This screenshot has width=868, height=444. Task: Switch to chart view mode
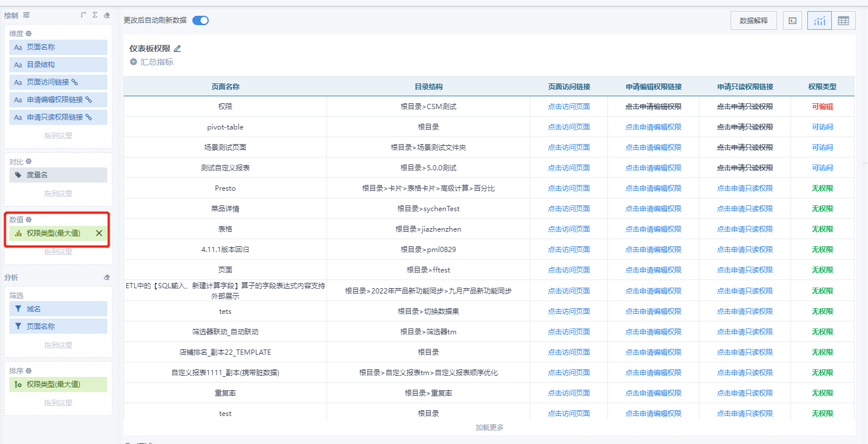pos(820,21)
